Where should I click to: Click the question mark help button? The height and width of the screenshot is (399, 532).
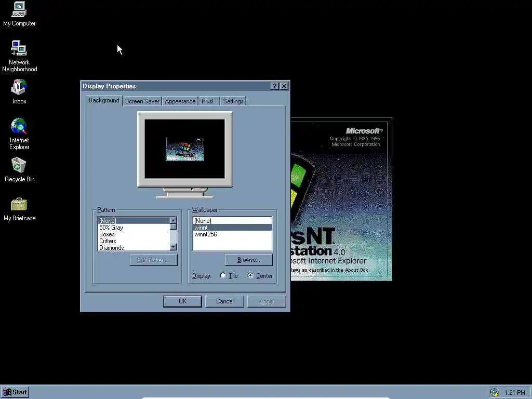(x=275, y=86)
